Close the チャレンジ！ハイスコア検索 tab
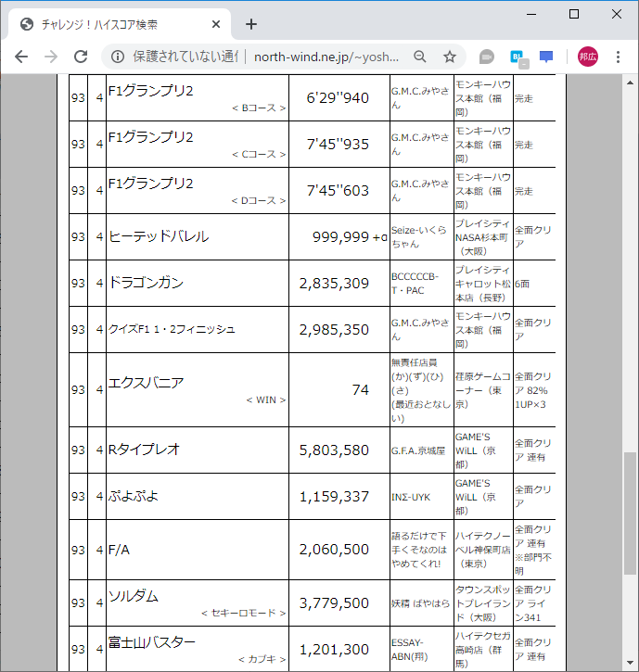 [x=216, y=24]
